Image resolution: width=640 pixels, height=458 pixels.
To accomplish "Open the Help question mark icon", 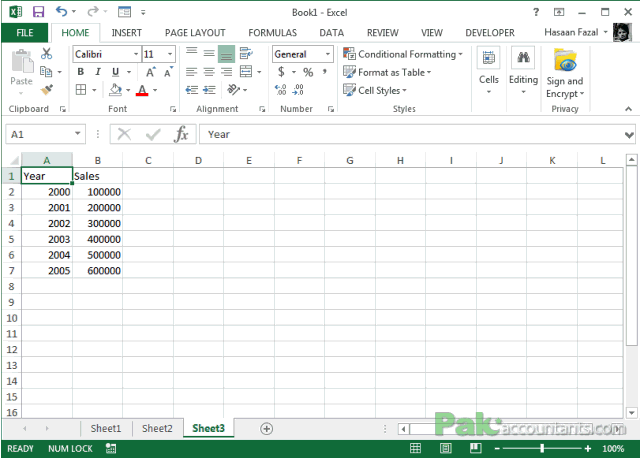I will tap(536, 12).
